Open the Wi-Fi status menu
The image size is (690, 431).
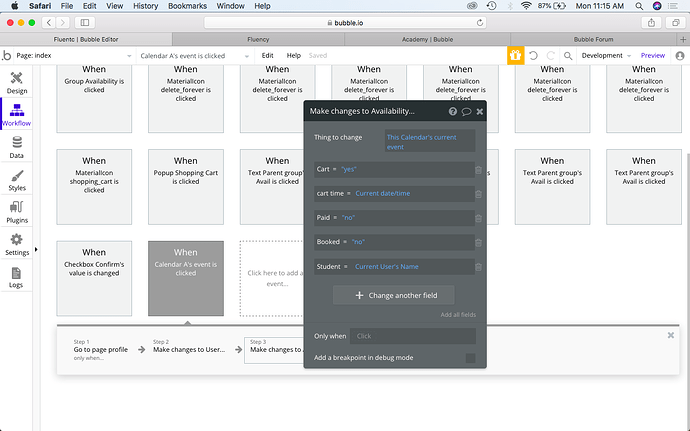(x=526, y=6)
